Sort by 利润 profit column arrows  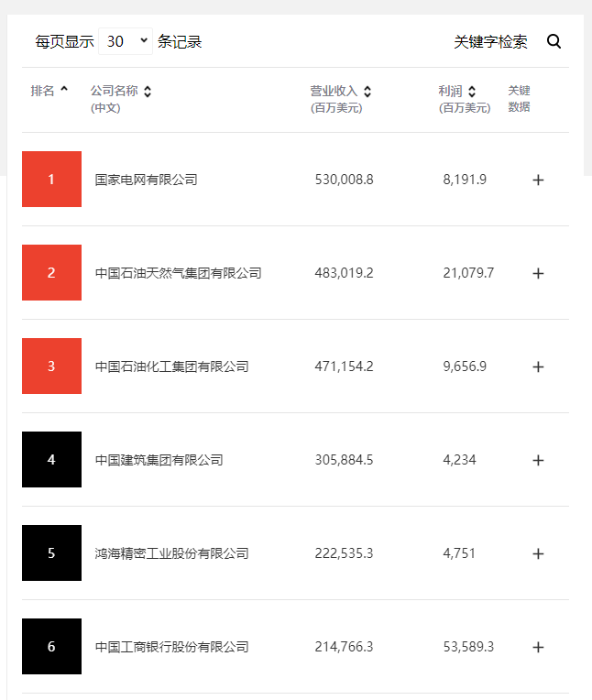[471, 92]
